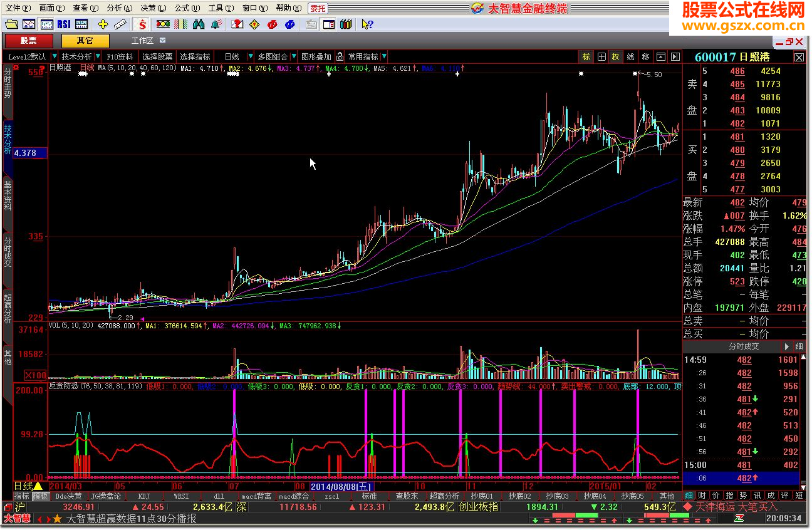Click the star icon in the bottom news bar
The width and height of the screenshot is (812, 530).
(x=57, y=519)
